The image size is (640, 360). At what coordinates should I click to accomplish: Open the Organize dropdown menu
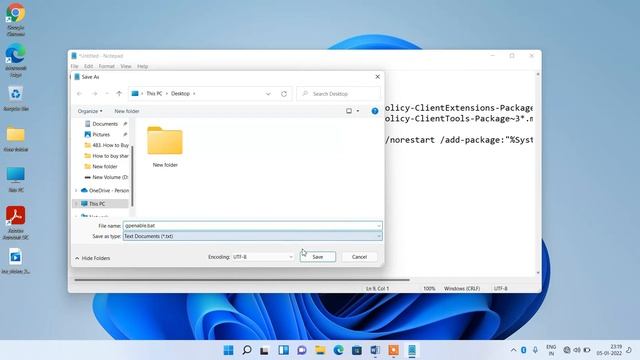(90, 111)
